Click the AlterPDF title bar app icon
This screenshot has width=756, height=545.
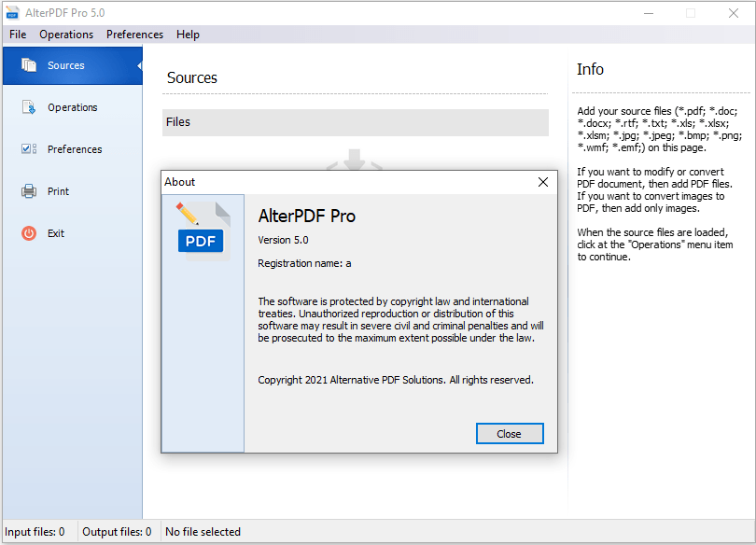coord(13,13)
